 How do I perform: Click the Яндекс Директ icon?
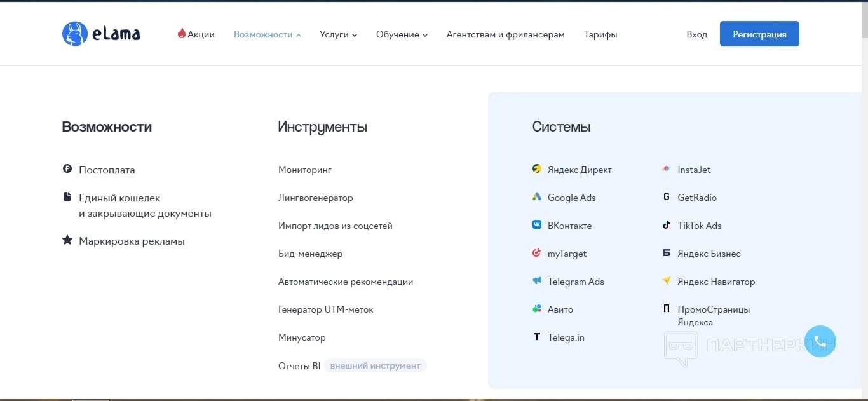point(537,169)
